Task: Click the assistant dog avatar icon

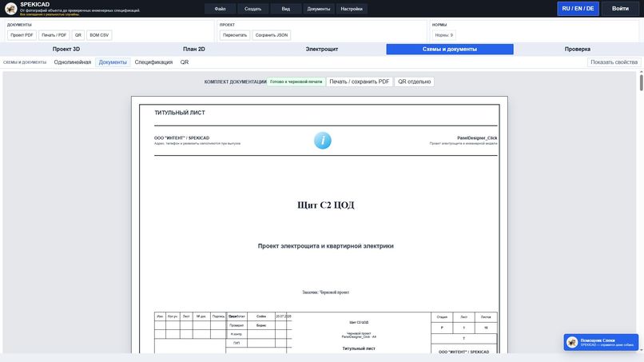Action: pos(572,342)
